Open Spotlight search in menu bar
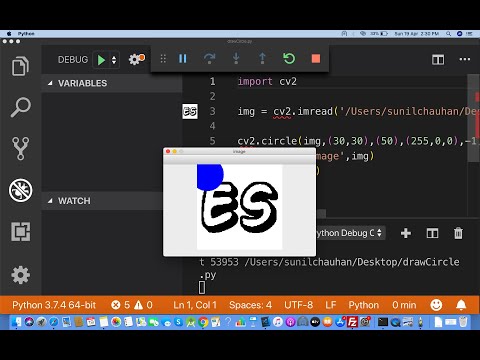The width and height of the screenshot is (480, 360). (449, 34)
